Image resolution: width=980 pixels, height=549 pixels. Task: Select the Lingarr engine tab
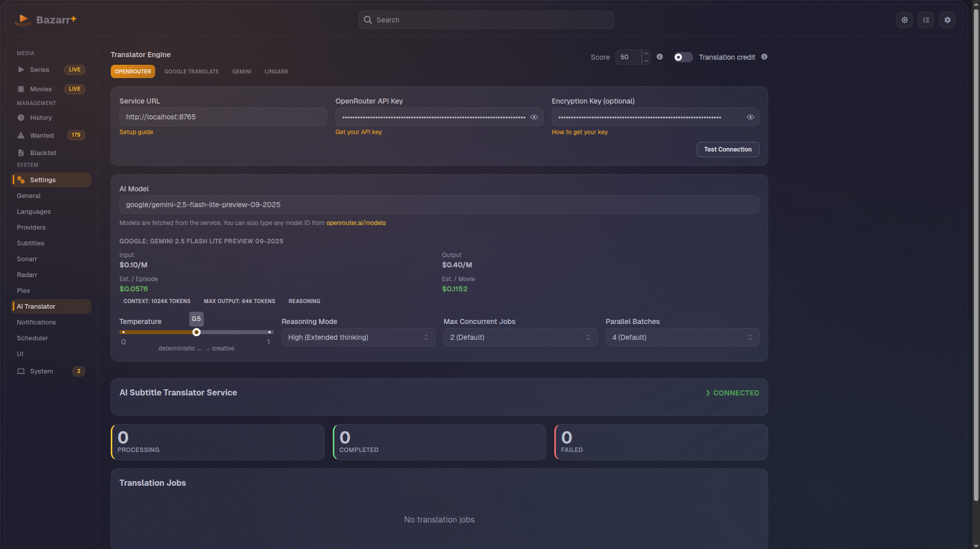click(x=276, y=71)
